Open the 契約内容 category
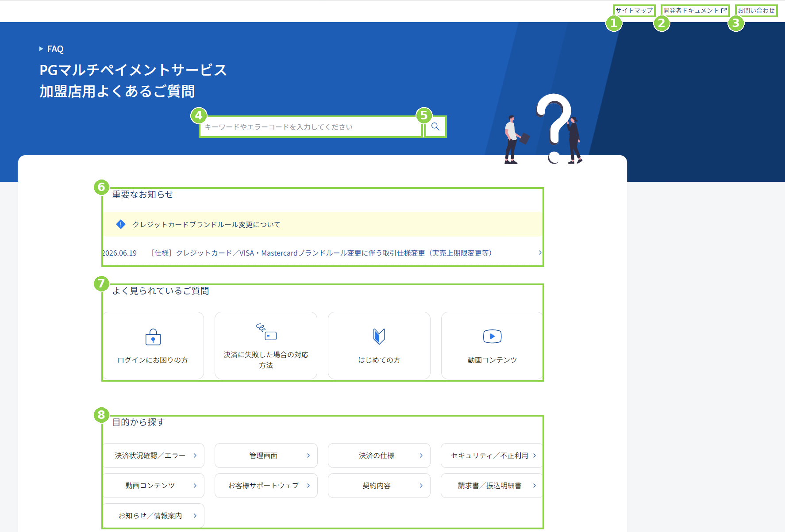 [x=379, y=486]
